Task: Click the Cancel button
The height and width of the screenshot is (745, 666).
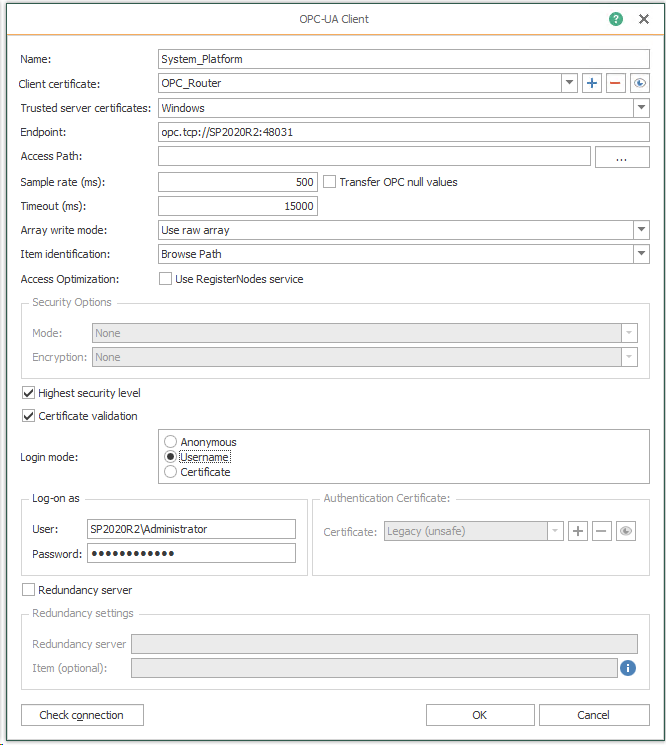Action: pyautogui.click(x=594, y=715)
